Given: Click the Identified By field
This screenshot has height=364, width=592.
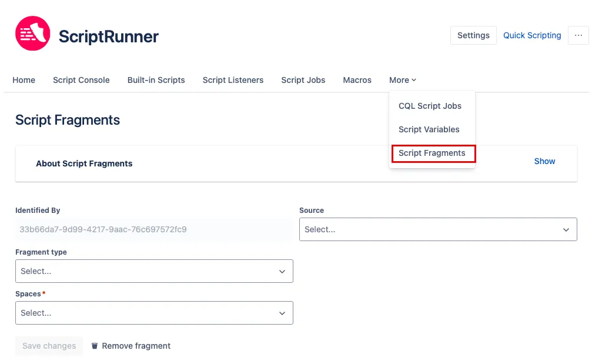Looking at the screenshot, I should coord(154,229).
